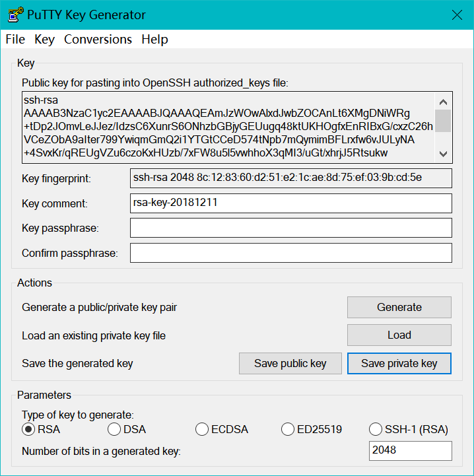Click the 'ssh-rsa' first line of public key
Image resolution: width=474 pixels, height=476 pixels.
(x=41, y=100)
